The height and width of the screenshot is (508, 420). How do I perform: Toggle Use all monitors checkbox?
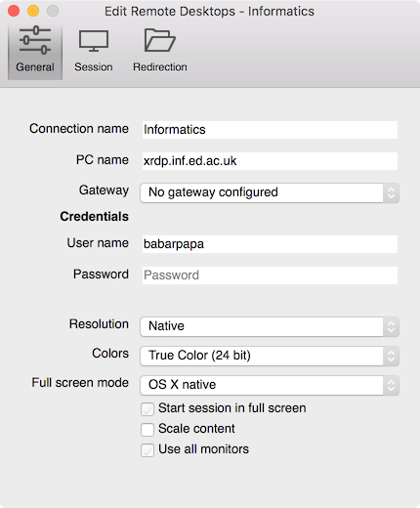(147, 450)
